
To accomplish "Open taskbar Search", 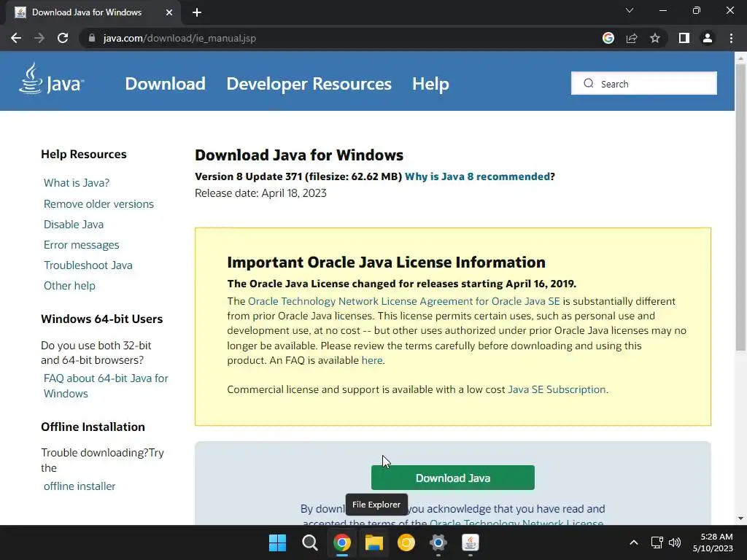I will [309, 542].
